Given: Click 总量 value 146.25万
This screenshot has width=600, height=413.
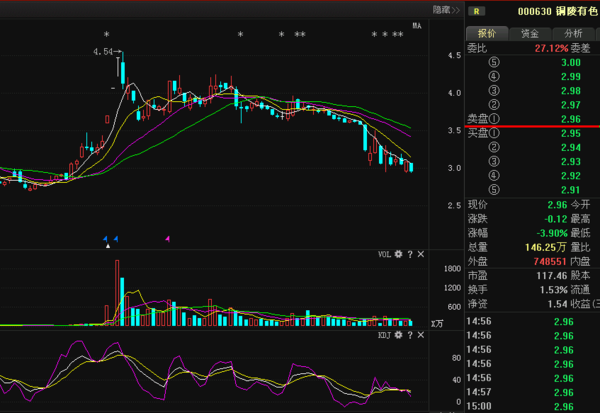Looking at the screenshot, I should (546, 247).
